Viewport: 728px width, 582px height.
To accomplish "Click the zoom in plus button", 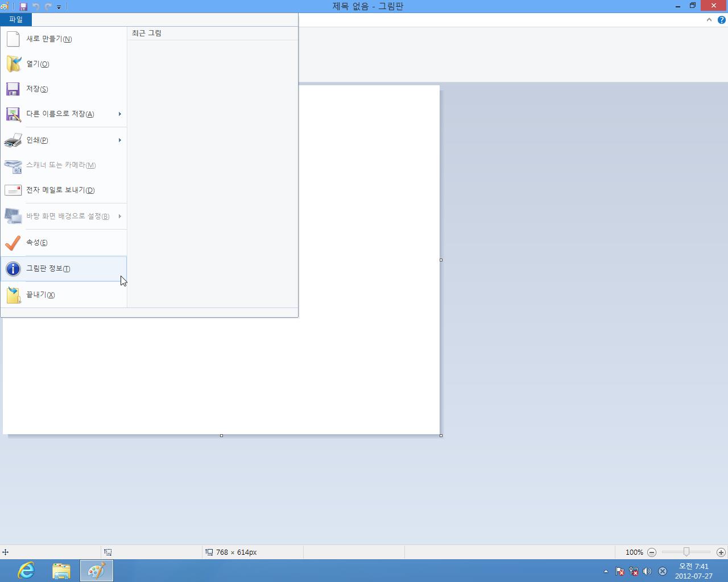I will click(721, 552).
